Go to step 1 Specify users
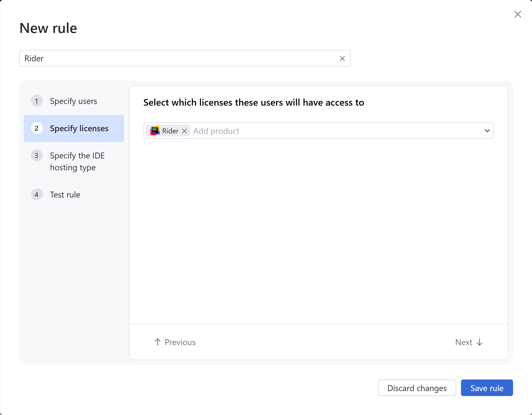This screenshot has height=415, width=532. [74, 101]
